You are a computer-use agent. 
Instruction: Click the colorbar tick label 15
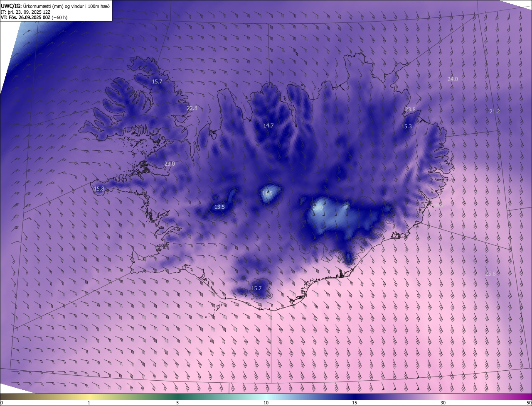tap(355, 403)
